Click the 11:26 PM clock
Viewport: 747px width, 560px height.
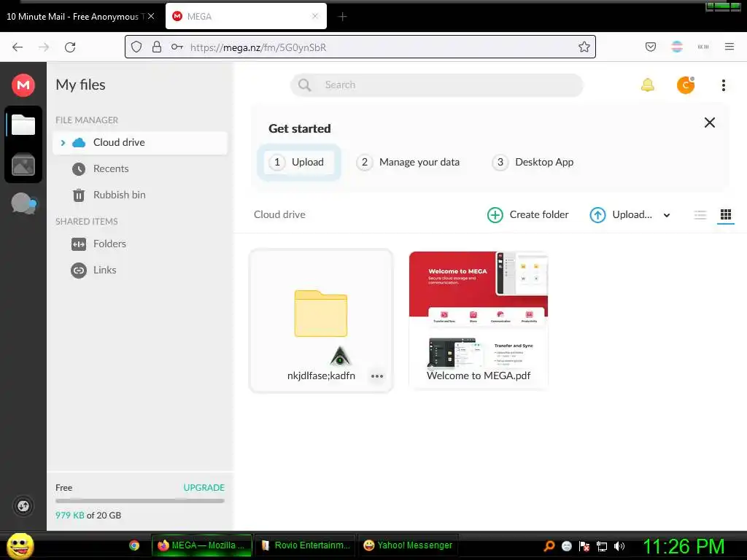684,547
